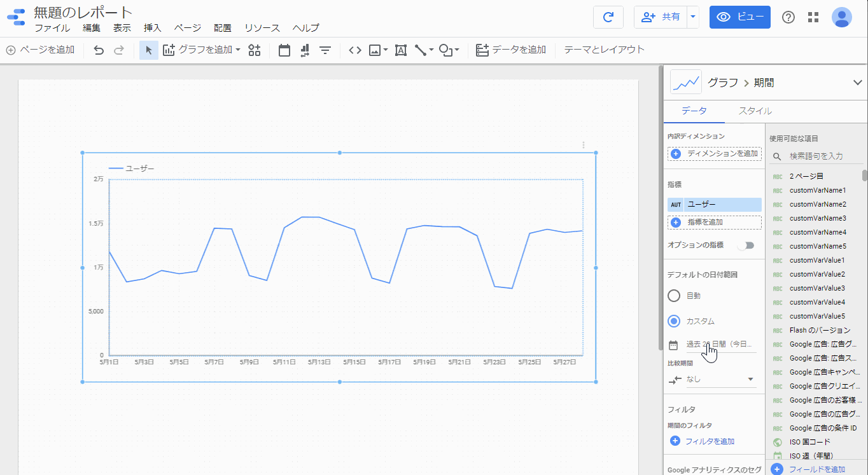Insert a filter control icon
868x475 pixels.
325,50
